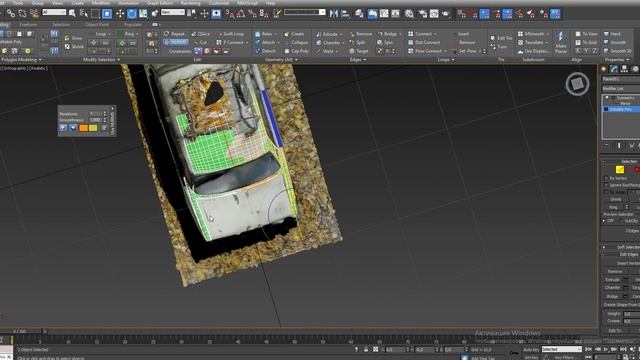Image resolution: width=640 pixels, height=360 pixels.
Task: Select the SubObj preview selection radio
Action: 622,221
